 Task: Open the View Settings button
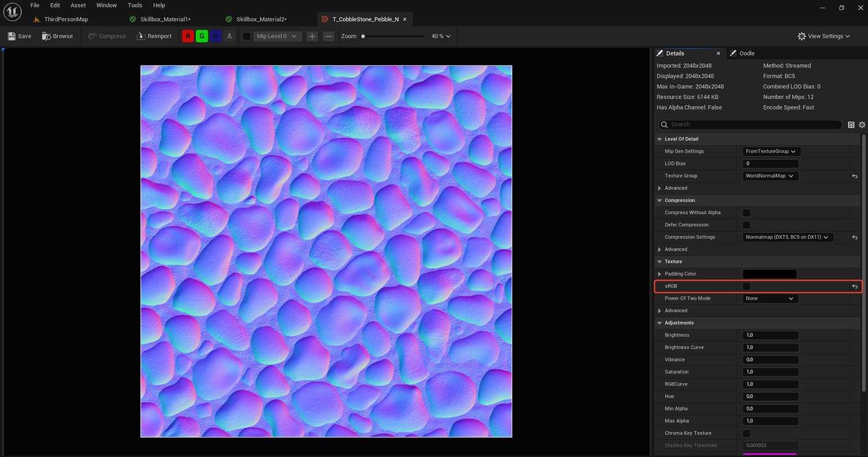[824, 36]
